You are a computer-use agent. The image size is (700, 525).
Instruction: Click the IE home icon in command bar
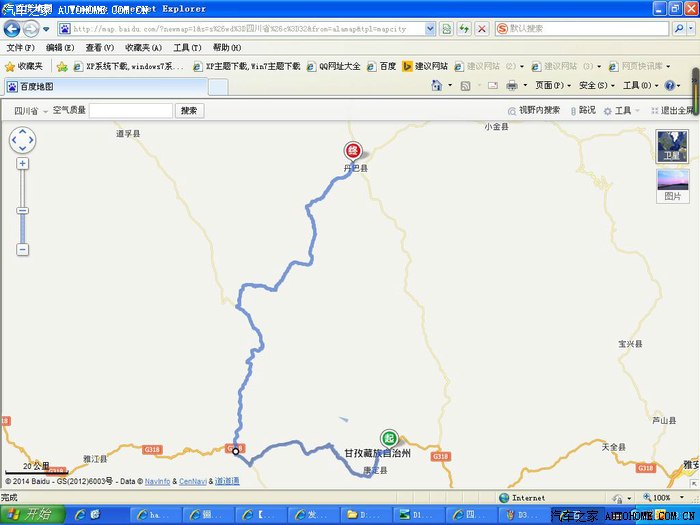click(x=436, y=86)
